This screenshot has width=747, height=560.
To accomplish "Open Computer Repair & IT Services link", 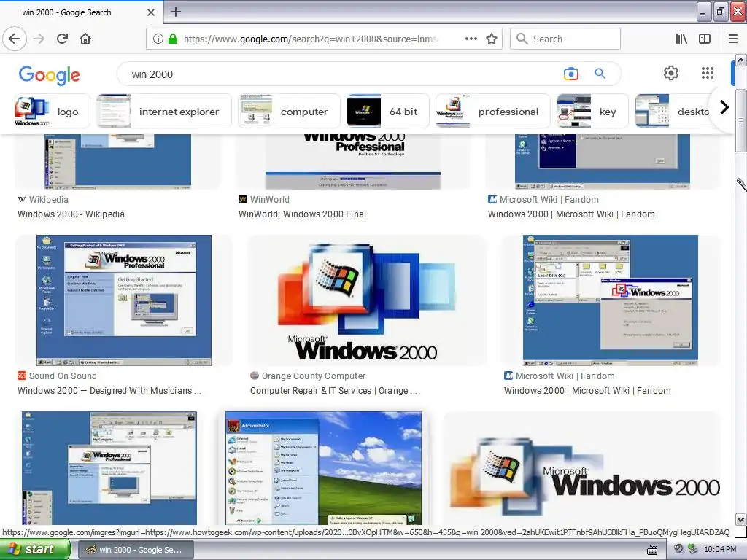I will [333, 391].
